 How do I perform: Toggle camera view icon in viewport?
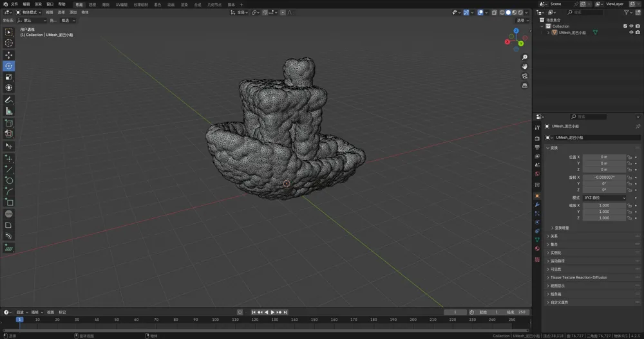tap(524, 76)
